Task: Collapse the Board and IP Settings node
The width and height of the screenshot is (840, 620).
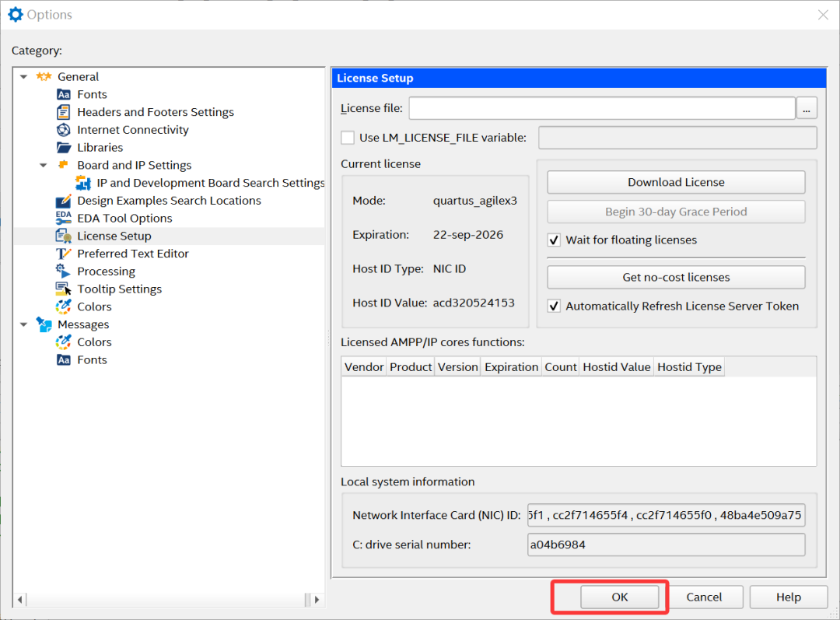Action: click(44, 165)
